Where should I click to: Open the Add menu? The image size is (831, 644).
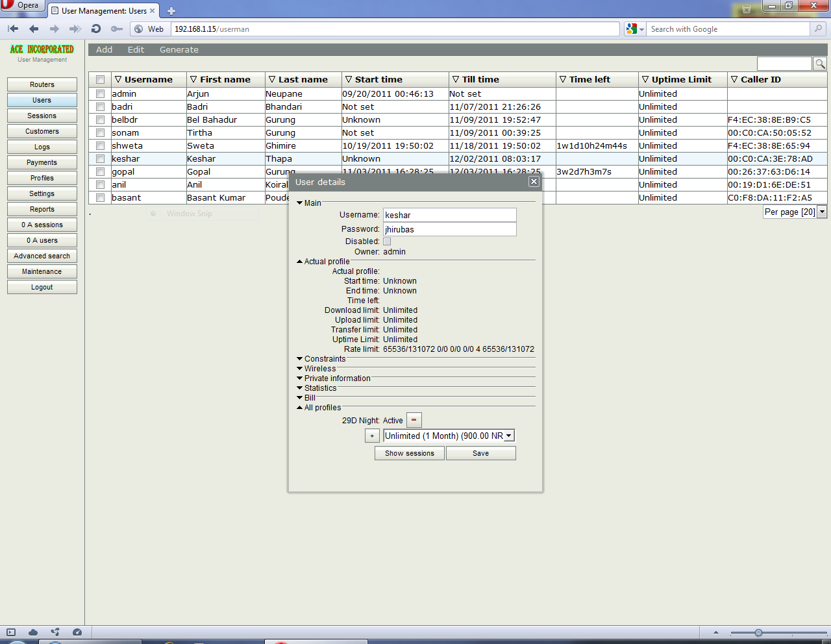pos(104,49)
